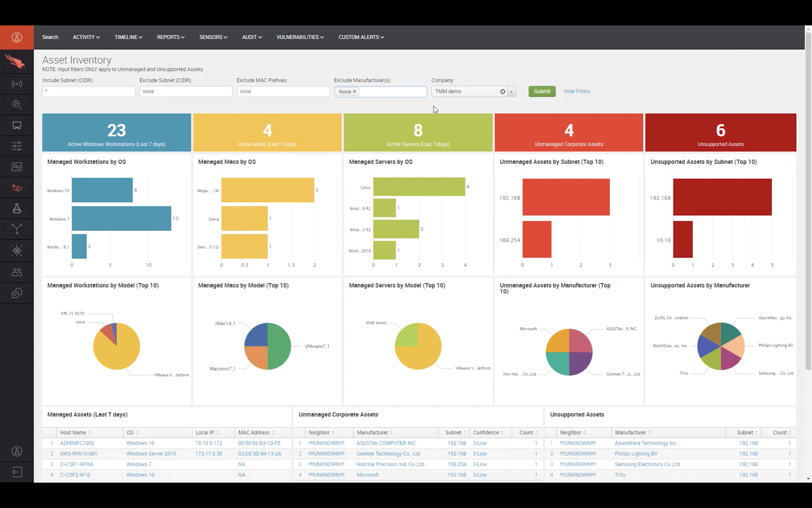The width and height of the screenshot is (812, 508).
Task: Open the Investigate magnifier sidebar icon
Action: tap(17, 105)
